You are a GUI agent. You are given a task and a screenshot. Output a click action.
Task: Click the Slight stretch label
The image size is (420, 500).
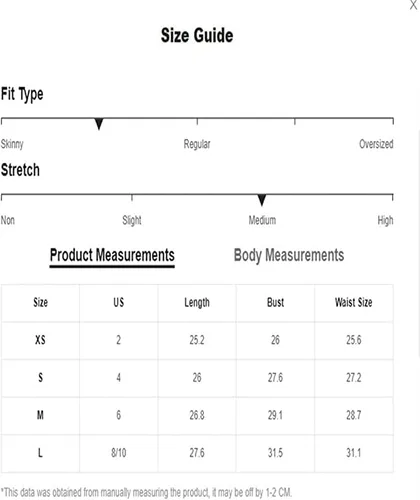[132, 220]
